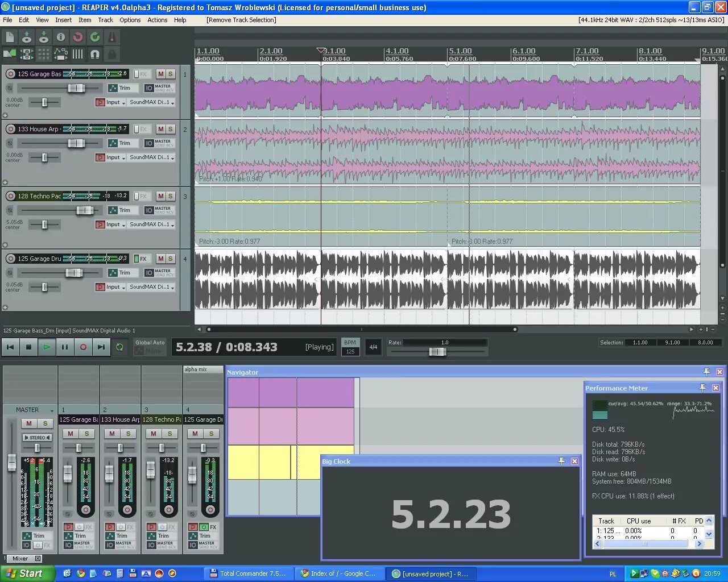
Task: Mute the master track in the mixer
Action: (29, 423)
